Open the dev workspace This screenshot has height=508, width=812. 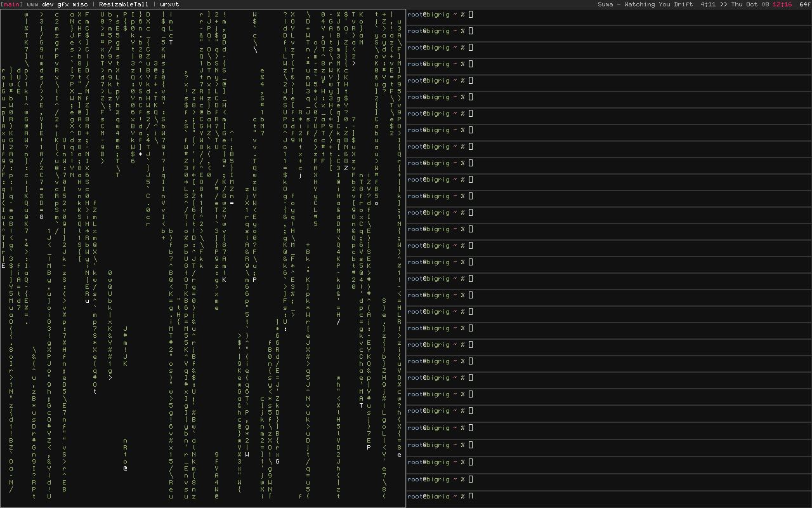[x=48, y=4]
